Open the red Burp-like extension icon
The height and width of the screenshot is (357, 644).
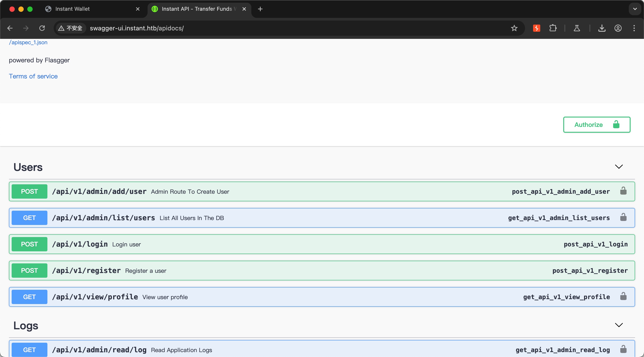[x=536, y=28]
